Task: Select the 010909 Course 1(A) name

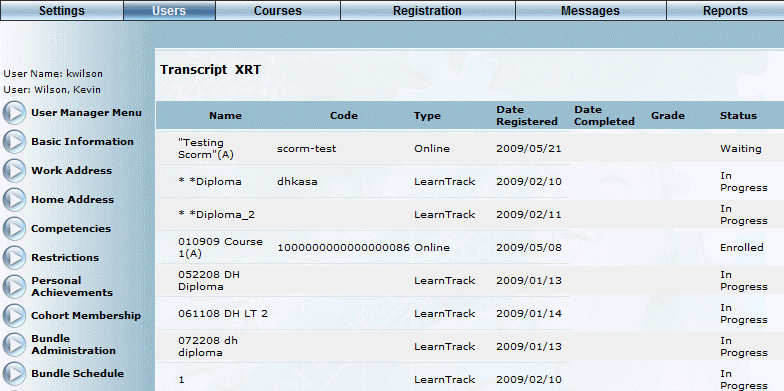Action: point(220,248)
